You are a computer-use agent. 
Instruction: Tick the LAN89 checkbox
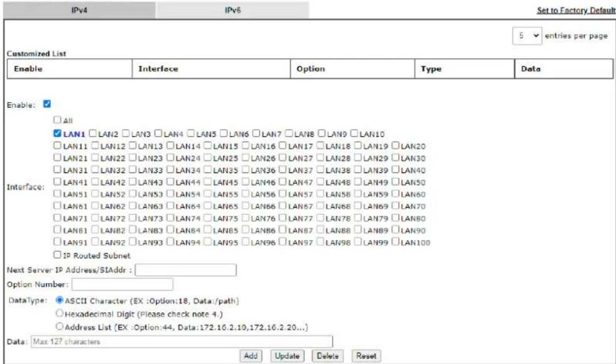click(x=358, y=230)
